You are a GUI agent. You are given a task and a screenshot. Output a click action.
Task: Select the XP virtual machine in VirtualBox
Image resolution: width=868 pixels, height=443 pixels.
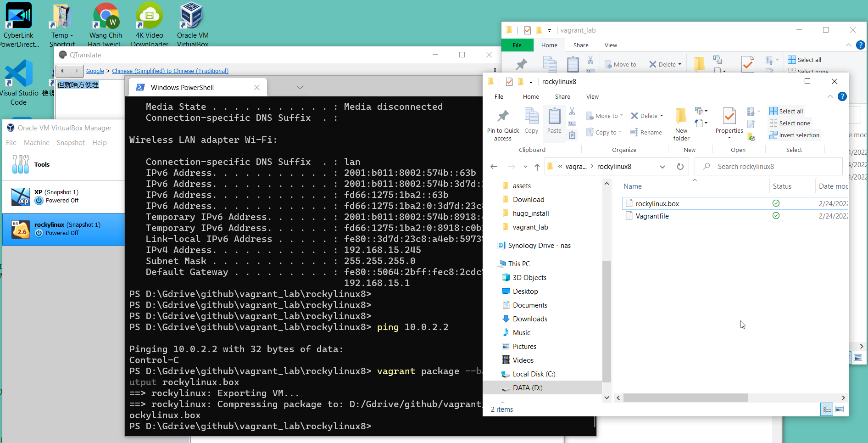click(63, 196)
